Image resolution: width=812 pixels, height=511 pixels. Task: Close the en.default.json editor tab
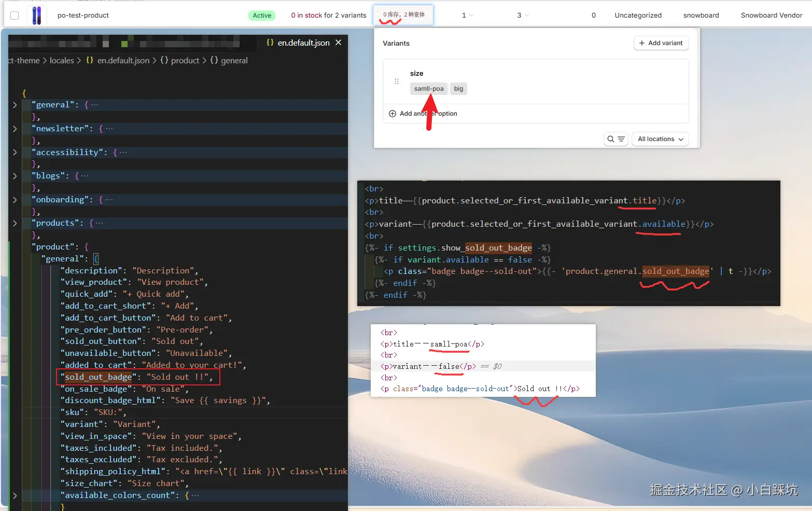point(339,43)
